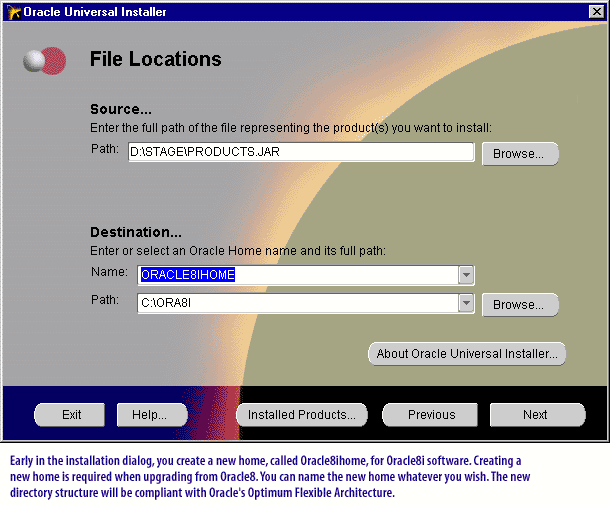Open the Help dialog

point(152,415)
